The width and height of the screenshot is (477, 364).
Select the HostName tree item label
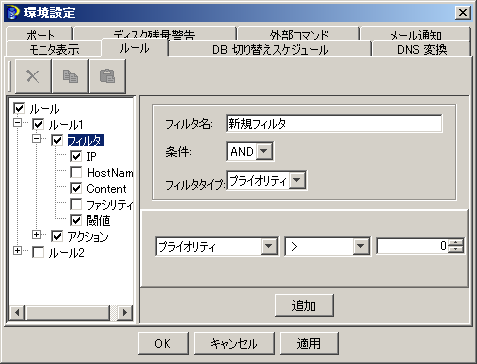110,173
